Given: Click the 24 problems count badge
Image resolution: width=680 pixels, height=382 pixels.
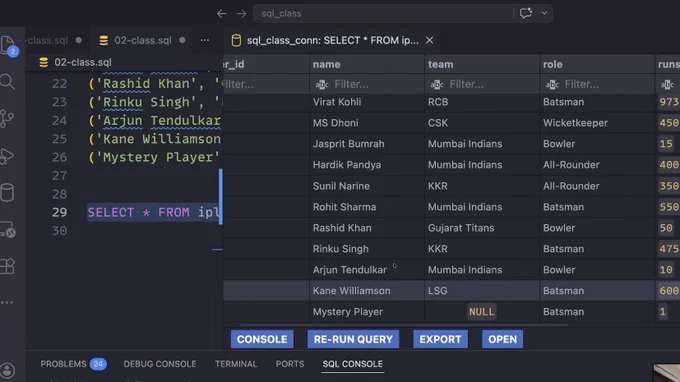Looking at the screenshot, I should [x=98, y=364].
